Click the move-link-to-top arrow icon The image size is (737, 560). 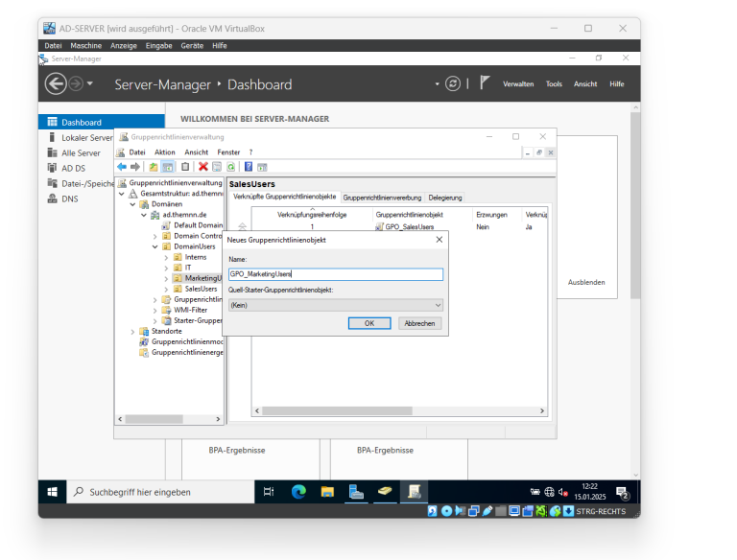click(242, 226)
